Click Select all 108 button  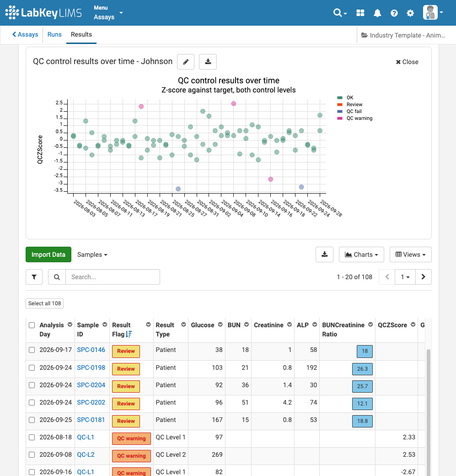45,303
